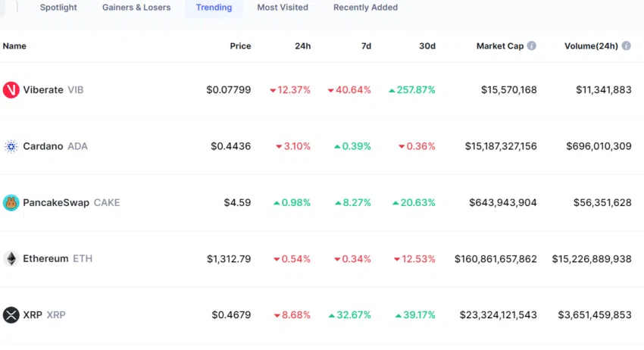Sort table by Price column header
This screenshot has width=644, height=350.
click(x=240, y=46)
